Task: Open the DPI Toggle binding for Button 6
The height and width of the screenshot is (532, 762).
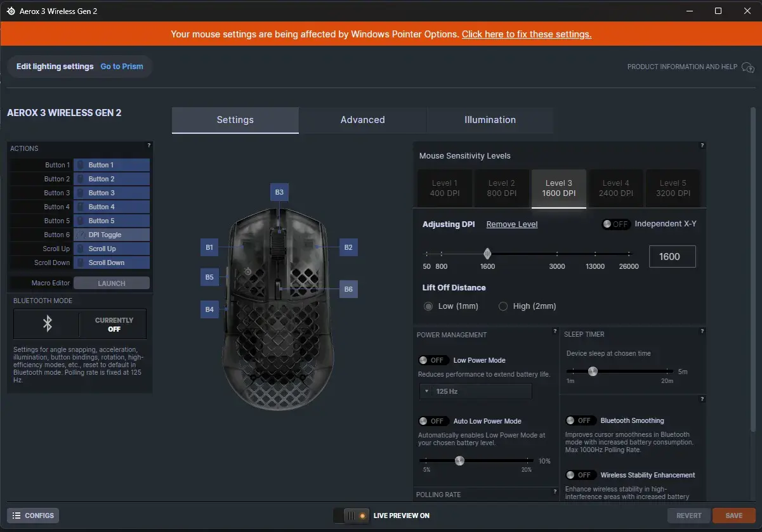Action: tap(112, 235)
